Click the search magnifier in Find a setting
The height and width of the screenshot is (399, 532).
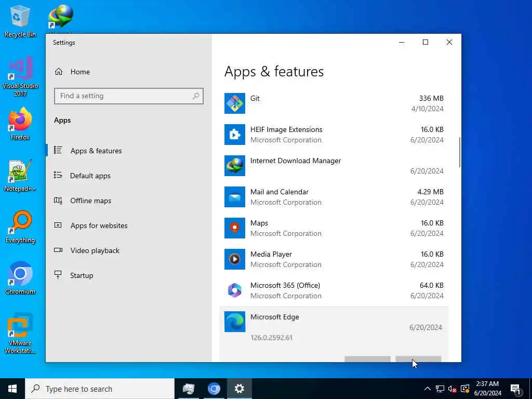196,96
